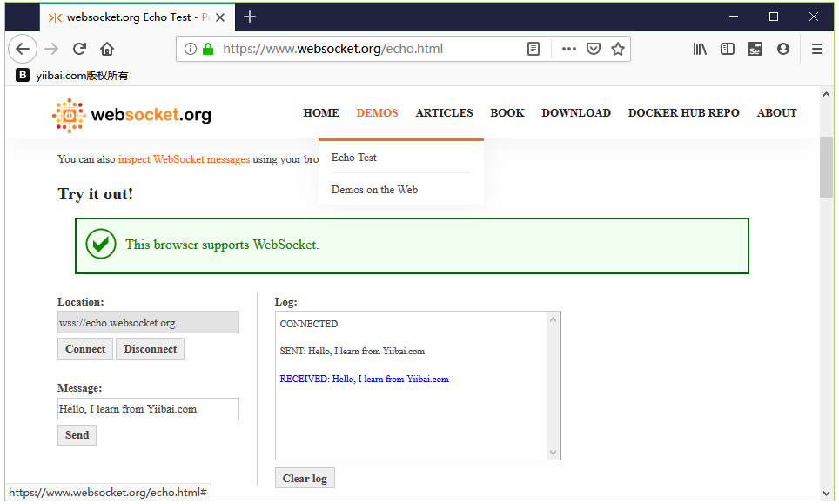
Task: Toggle reader view in address bar
Action: 534,49
